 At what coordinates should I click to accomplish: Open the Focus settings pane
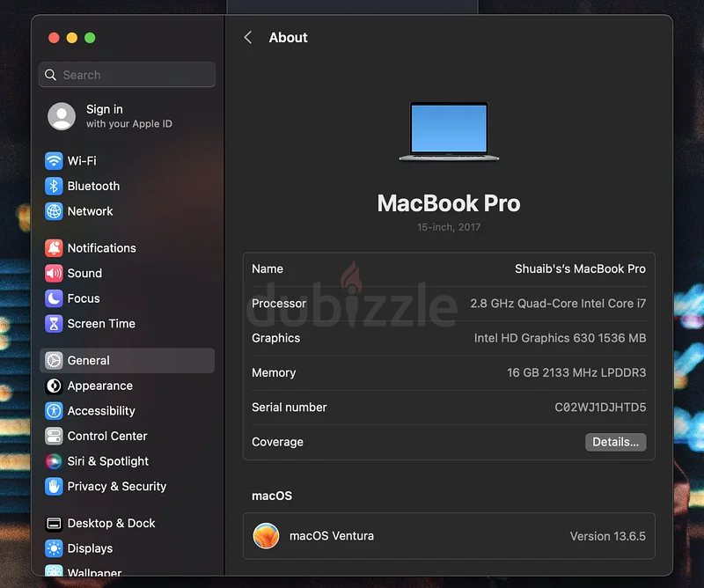coord(84,298)
